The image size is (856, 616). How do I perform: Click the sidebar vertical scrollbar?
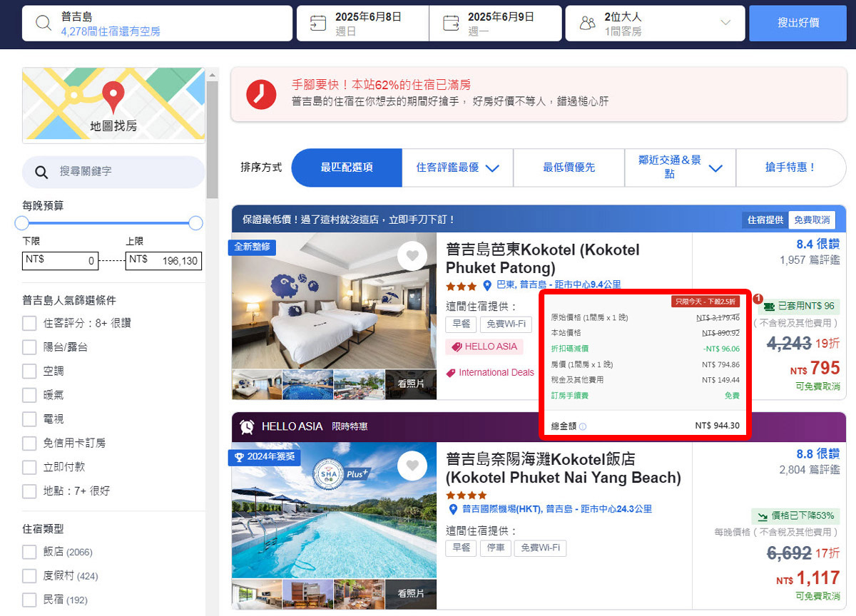coord(212,139)
